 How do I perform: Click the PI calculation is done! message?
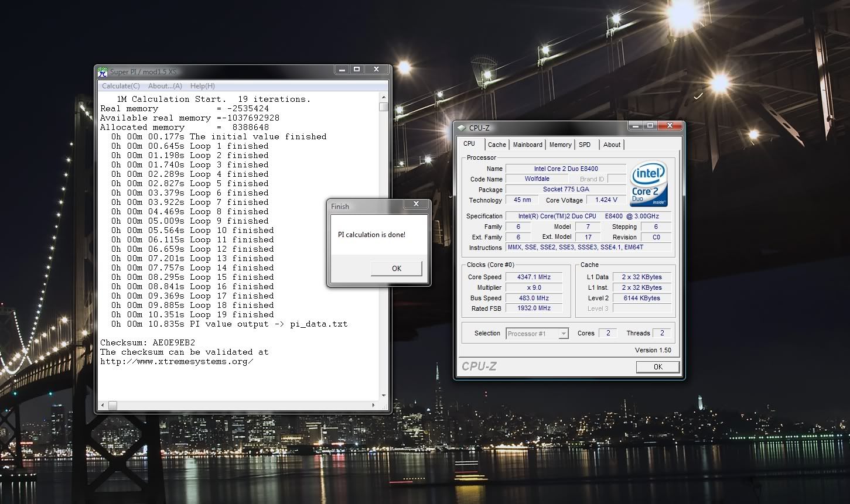pyautogui.click(x=371, y=235)
